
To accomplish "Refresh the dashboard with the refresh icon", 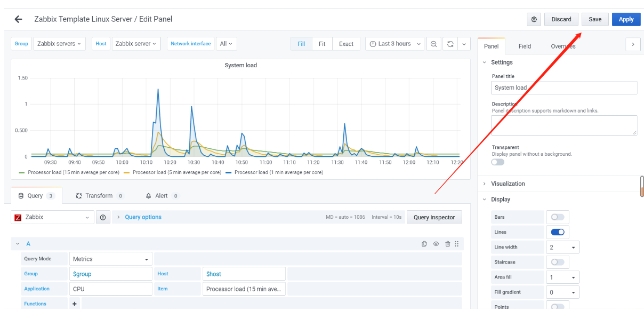I will 450,44.
